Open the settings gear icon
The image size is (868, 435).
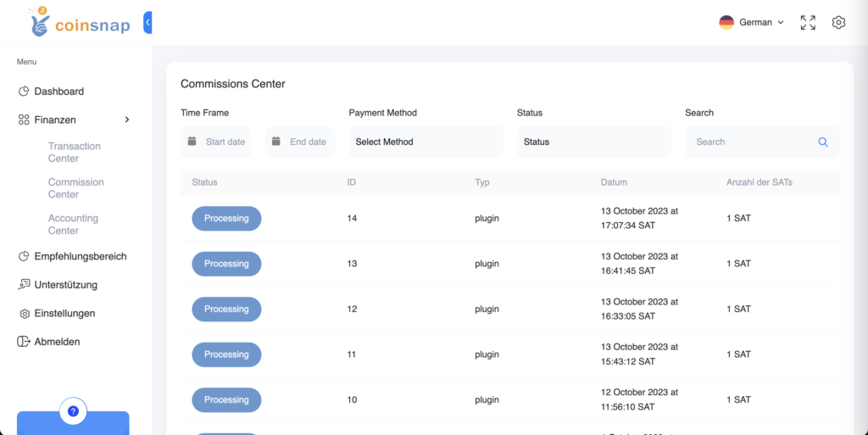(838, 23)
